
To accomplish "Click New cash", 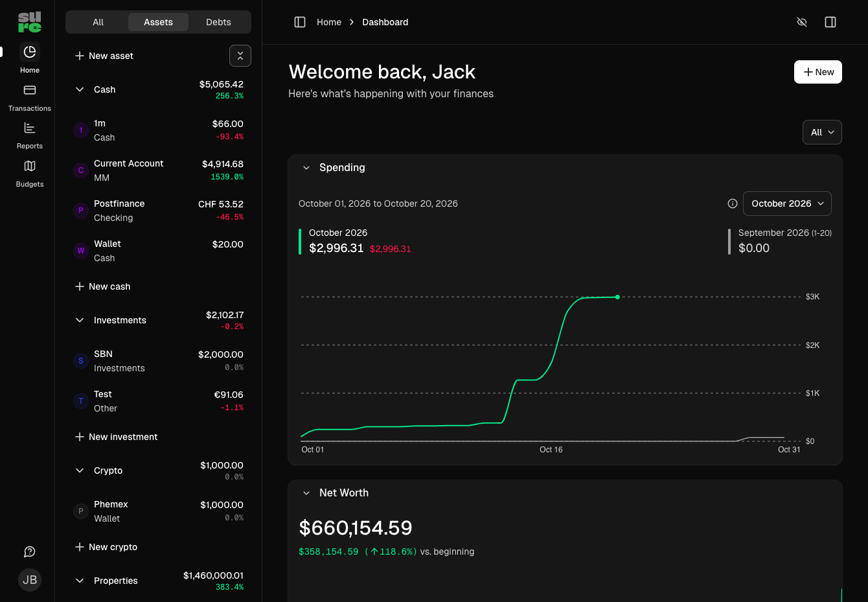I will [103, 286].
